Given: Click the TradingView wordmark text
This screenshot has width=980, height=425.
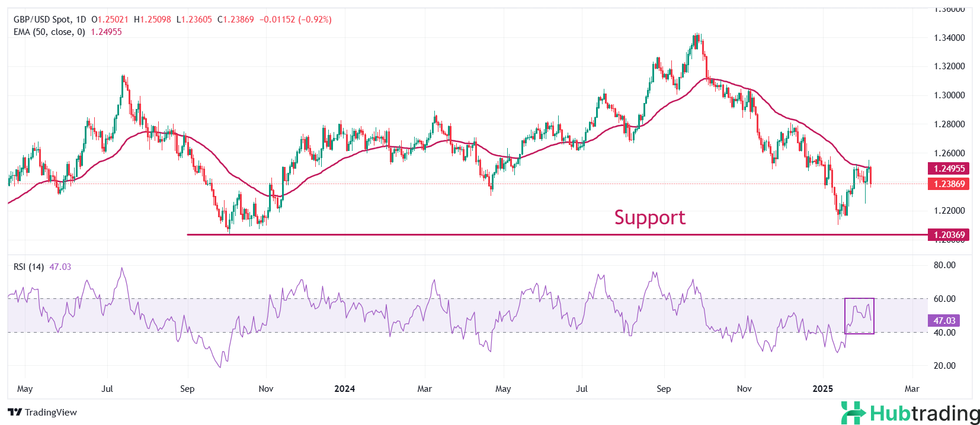Looking at the screenshot, I should point(51,413).
